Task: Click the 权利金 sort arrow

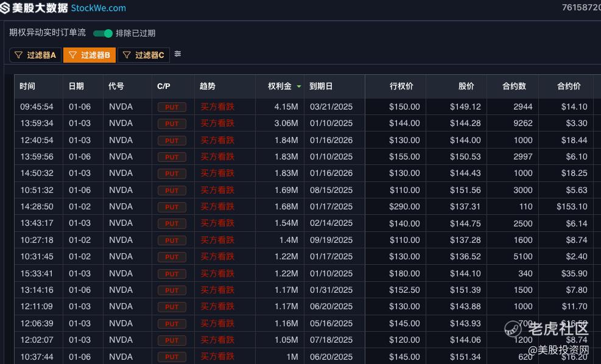Action: click(298, 86)
